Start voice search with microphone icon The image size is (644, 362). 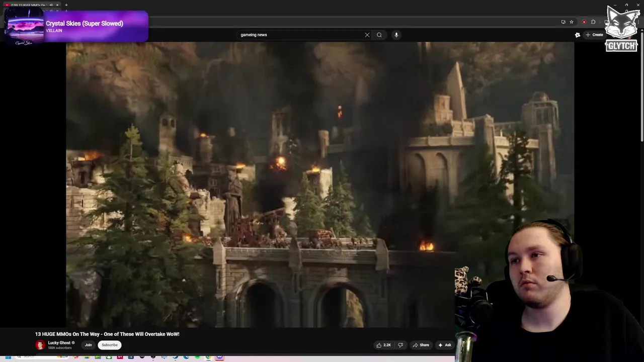point(396,35)
